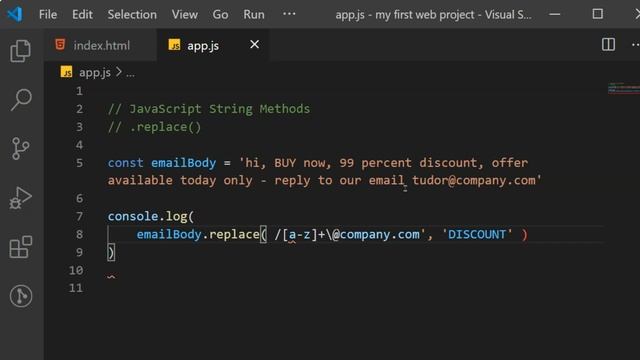Viewport: 640px width, 360px height.
Task: Click the window title 'app.js - my first web project'
Action: click(x=405, y=15)
